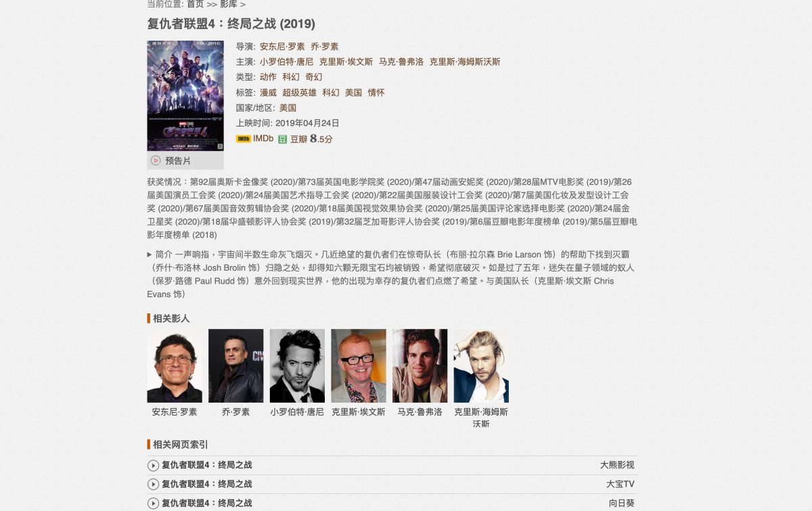
Task: Open the 大熊影视 source link
Action: (x=617, y=466)
